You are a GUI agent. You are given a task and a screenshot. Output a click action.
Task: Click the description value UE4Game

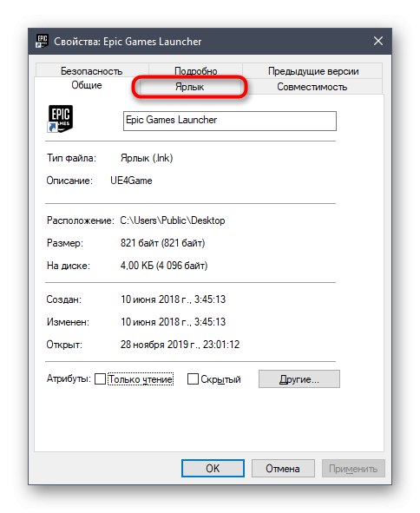pyautogui.click(x=131, y=181)
